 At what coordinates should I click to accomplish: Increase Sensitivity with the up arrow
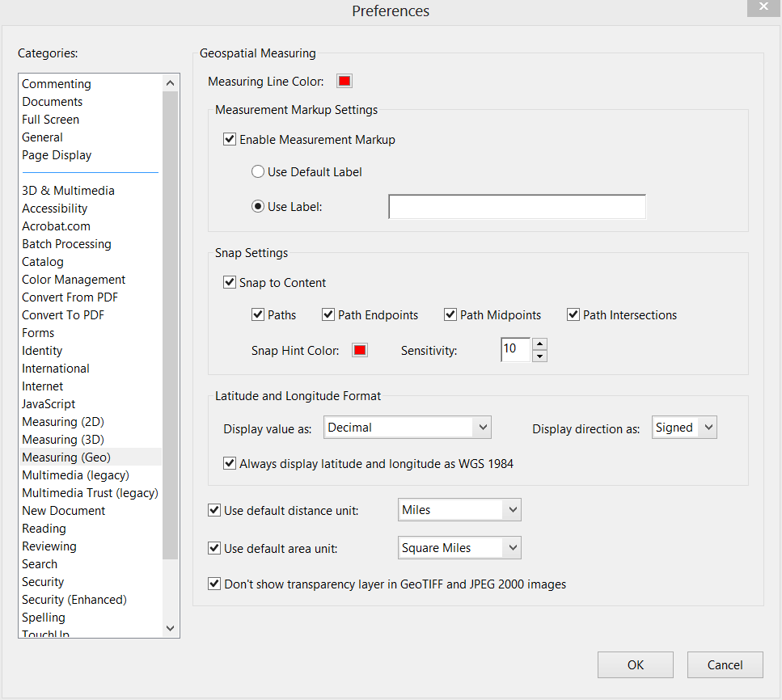(x=539, y=344)
